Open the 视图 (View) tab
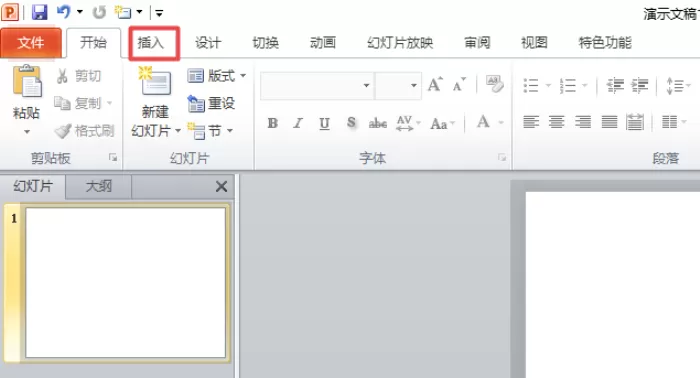Screen dimensions: 700x378 point(534,43)
